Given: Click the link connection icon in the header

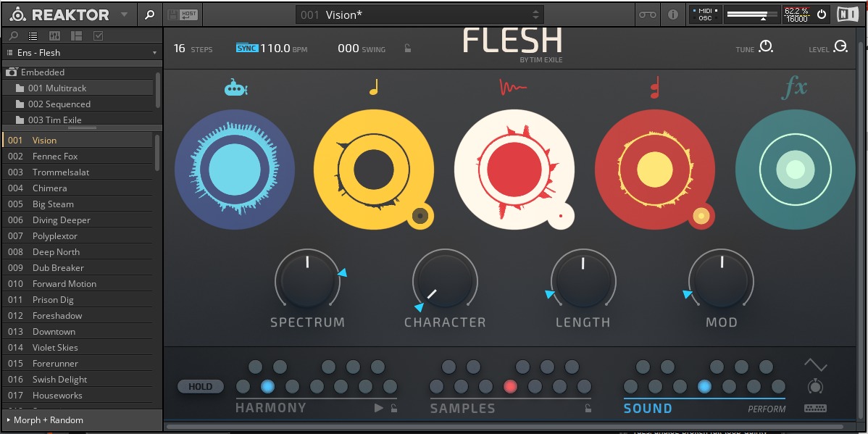Looking at the screenshot, I should tap(648, 15).
